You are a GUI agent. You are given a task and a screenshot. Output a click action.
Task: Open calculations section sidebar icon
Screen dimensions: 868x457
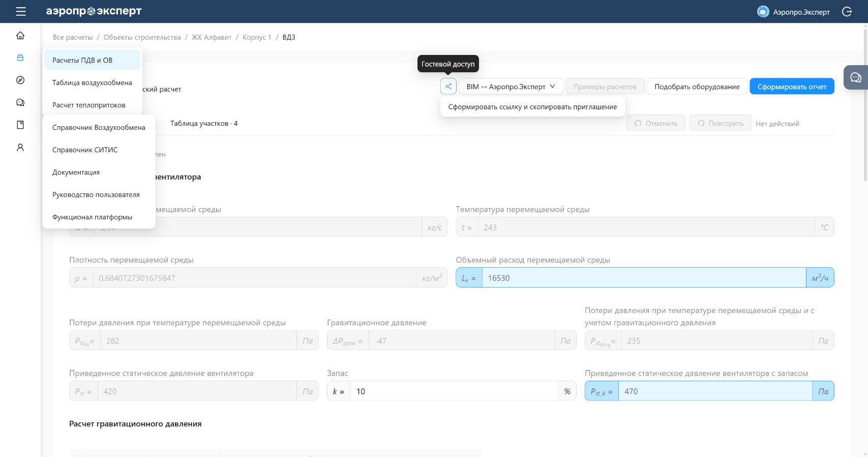click(x=20, y=58)
